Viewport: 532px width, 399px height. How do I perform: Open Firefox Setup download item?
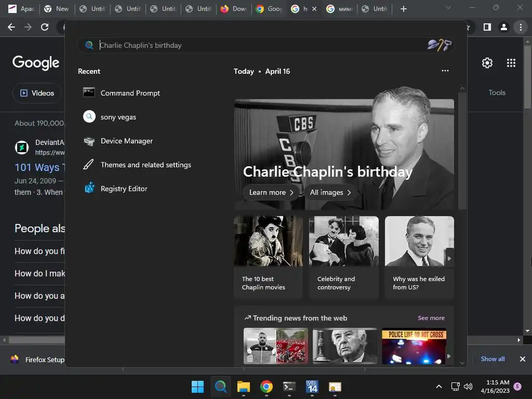pos(37,360)
